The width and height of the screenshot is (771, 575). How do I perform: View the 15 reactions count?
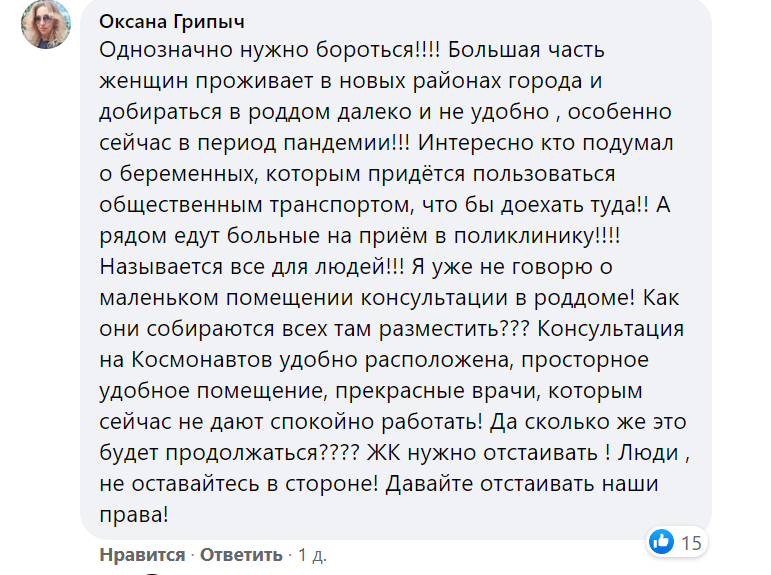click(691, 542)
